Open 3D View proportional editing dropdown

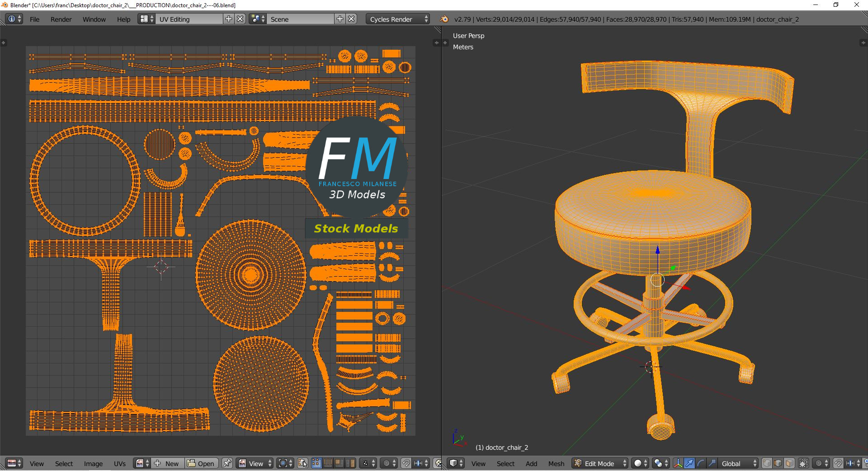[x=821, y=463]
